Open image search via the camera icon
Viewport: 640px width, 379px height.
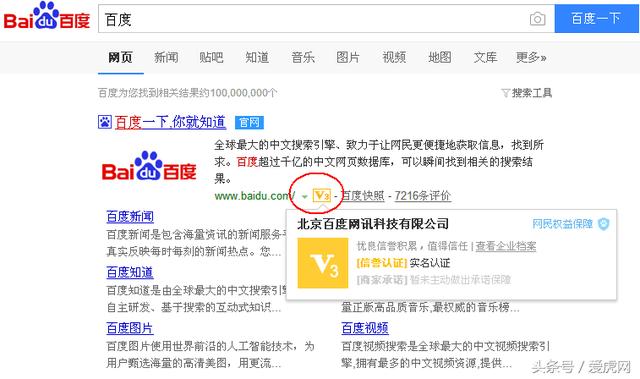[x=537, y=19]
